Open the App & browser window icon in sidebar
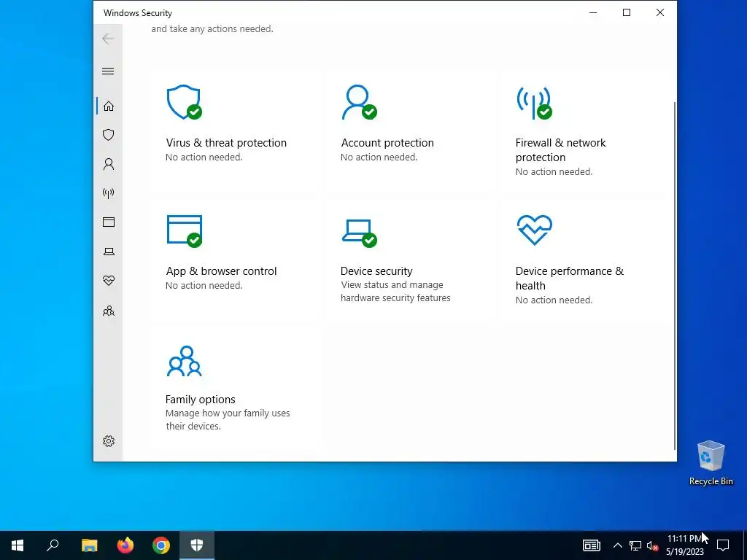This screenshot has width=747, height=560. tap(109, 222)
